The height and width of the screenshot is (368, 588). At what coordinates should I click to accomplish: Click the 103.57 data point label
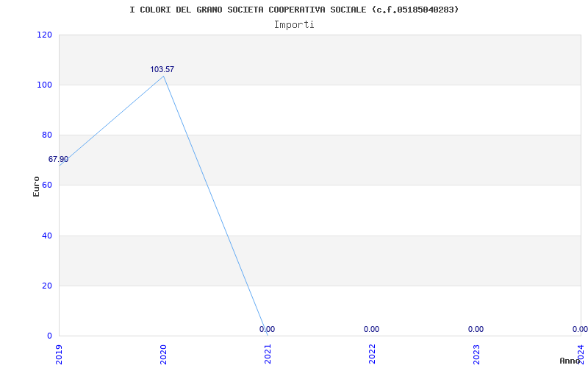[162, 69]
